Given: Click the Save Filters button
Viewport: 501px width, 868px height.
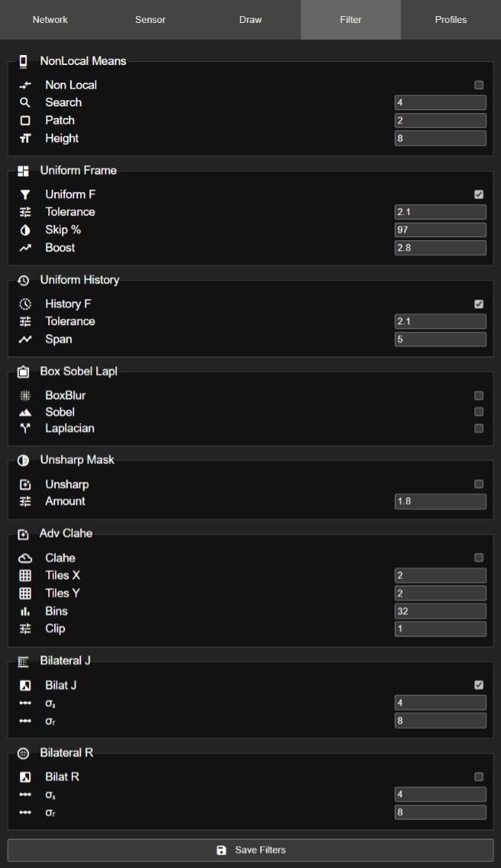Looking at the screenshot, I should click(x=250, y=850).
